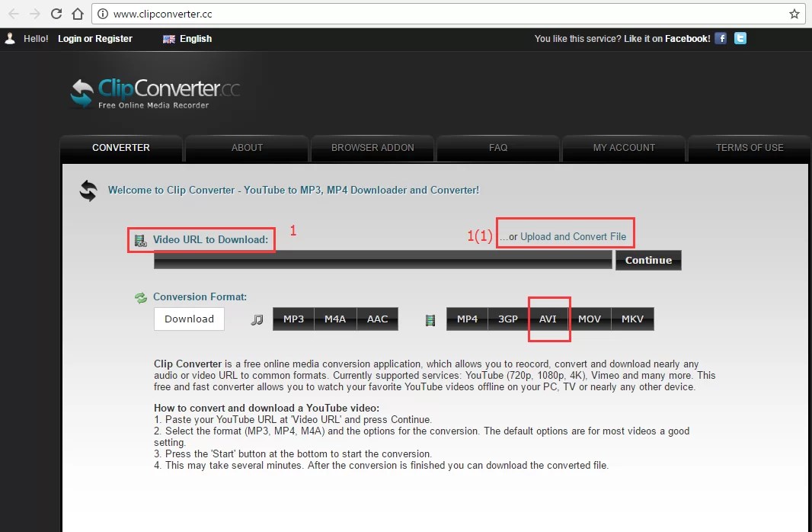The height and width of the screenshot is (532, 812).
Task: Click the music note icon beside audio formats
Action: (x=257, y=319)
